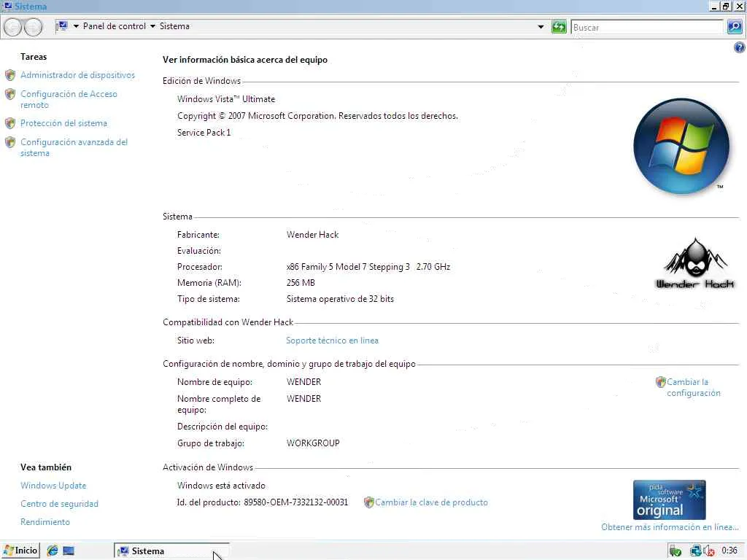Image resolution: width=747 pixels, height=560 pixels.
Task: Click shield icon next to Cambiar la clave
Action: pyautogui.click(x=368, y=502)
